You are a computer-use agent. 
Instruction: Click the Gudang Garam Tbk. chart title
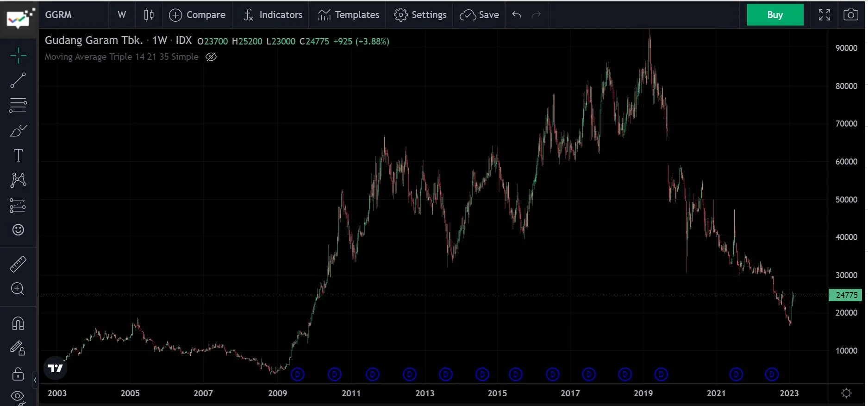pos(94,40)
